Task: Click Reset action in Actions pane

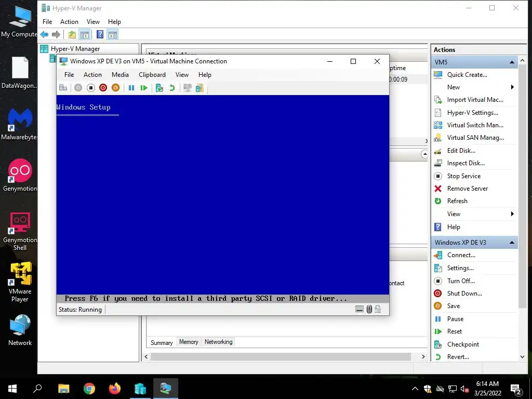Action: click(x=454, y=331)
